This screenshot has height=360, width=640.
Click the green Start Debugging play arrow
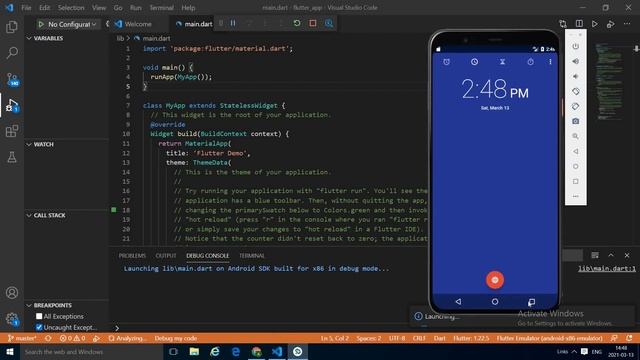[x=41, y=24]
